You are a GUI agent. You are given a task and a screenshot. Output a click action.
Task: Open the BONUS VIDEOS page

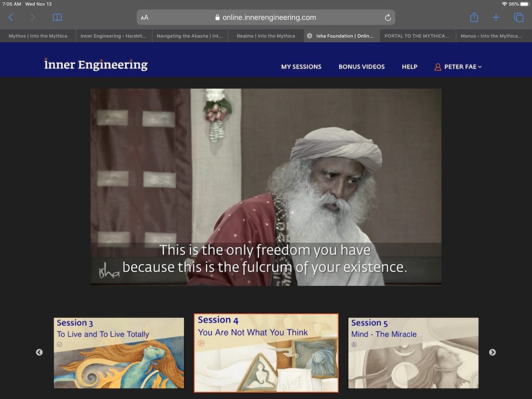coord(362,67)
